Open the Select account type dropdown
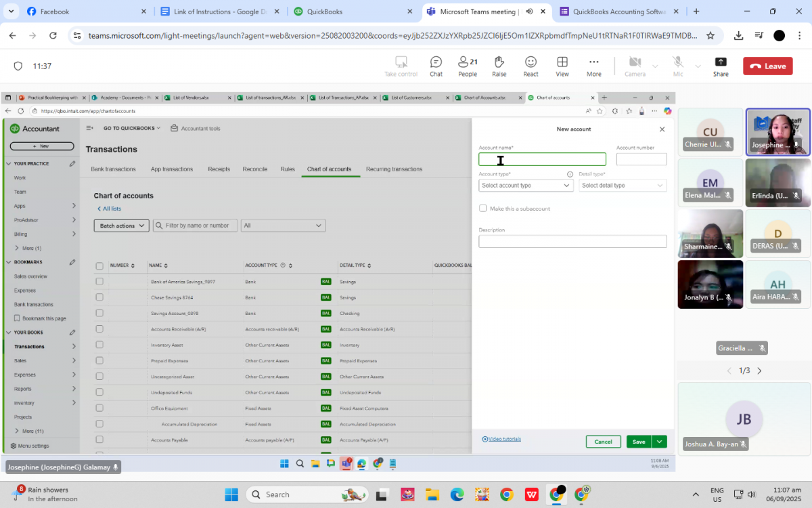 pyautogui.click(x=526, y=186)
